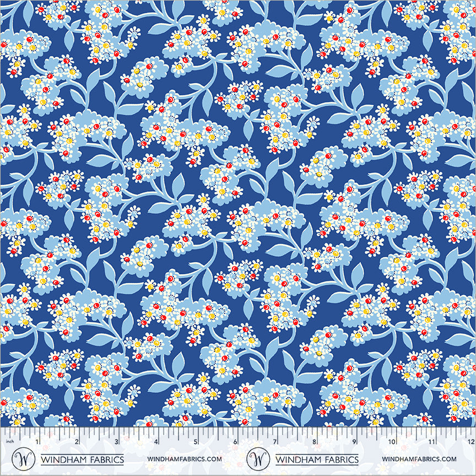The width and height of the screenshot is (476, 476).
Task: Click the right WINDHAM FABRICS brand name
Action: pyautogui.click(x=317, y=459)
